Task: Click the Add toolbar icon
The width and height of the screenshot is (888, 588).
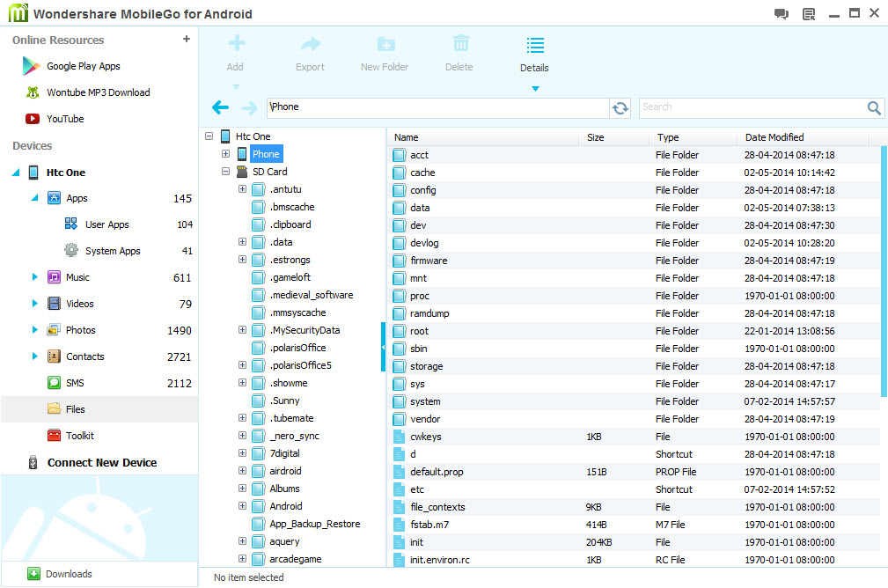Action: (236, 43)
